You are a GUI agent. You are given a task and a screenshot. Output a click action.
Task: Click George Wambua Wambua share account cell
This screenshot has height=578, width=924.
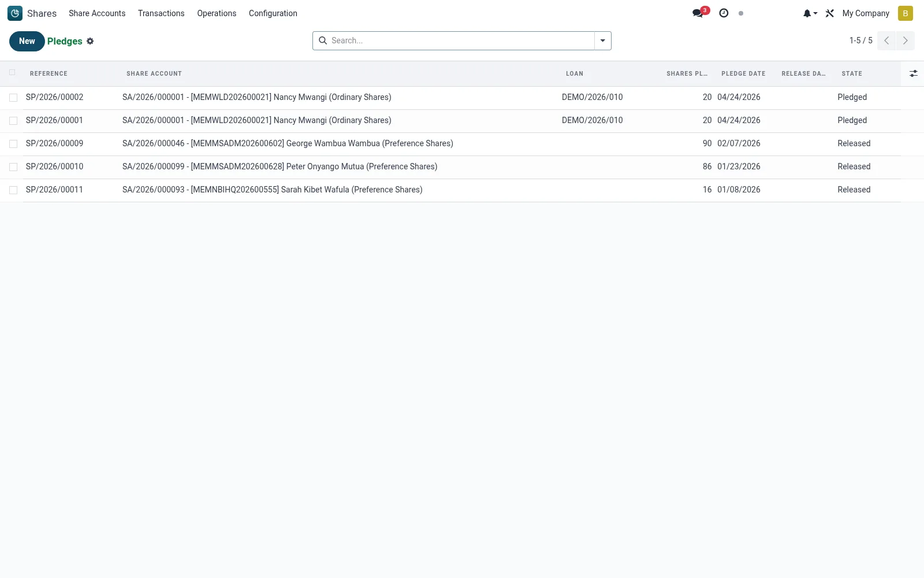(288, 143)
